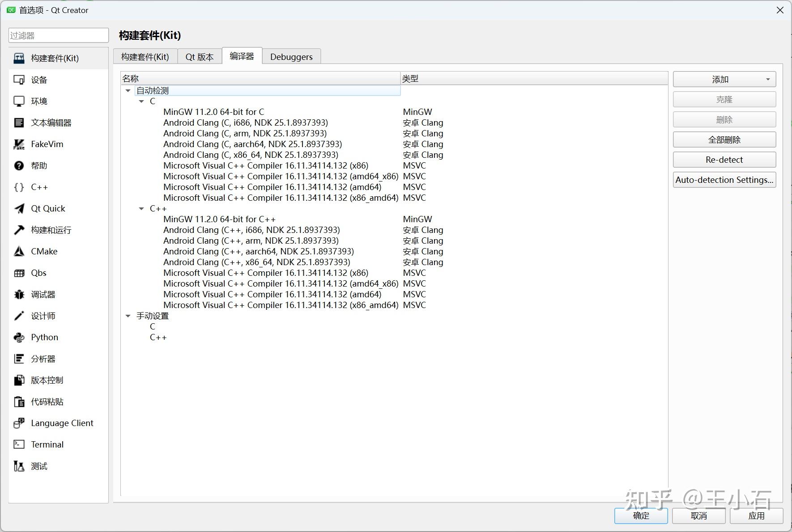Select the CMake sidebar icon

[x=43, y=251]
